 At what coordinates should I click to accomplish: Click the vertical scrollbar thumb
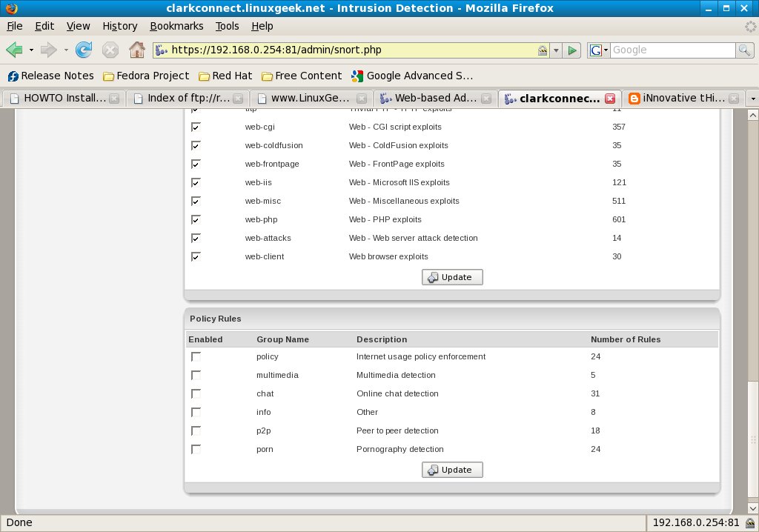pos(753,441)
